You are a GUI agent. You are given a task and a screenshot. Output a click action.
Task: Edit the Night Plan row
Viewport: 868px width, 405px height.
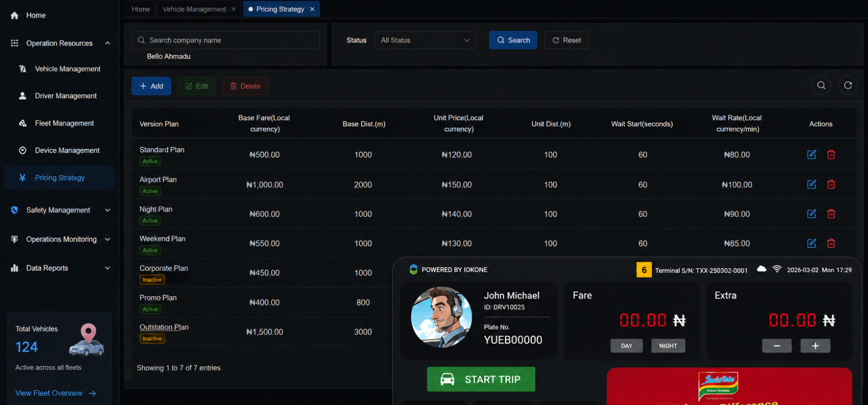812,213
